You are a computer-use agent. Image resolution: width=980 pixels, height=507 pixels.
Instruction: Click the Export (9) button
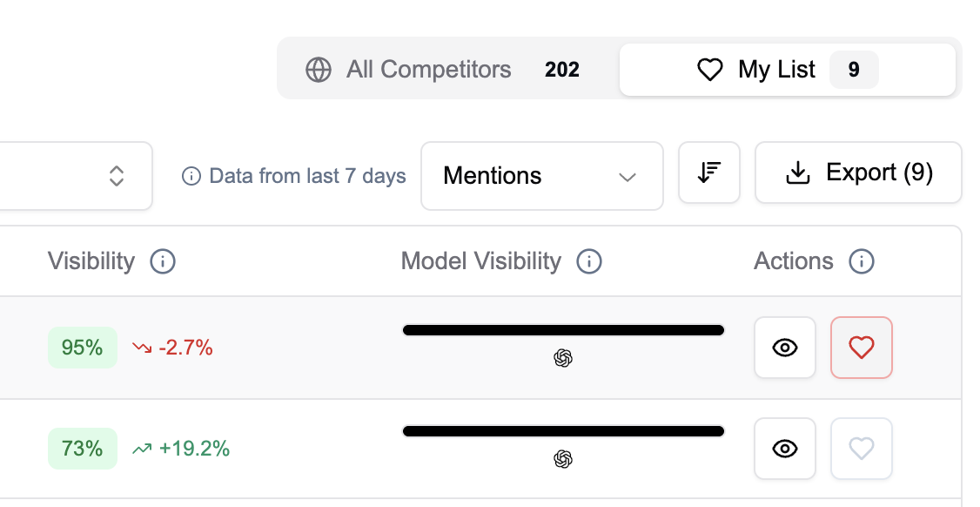858,172
